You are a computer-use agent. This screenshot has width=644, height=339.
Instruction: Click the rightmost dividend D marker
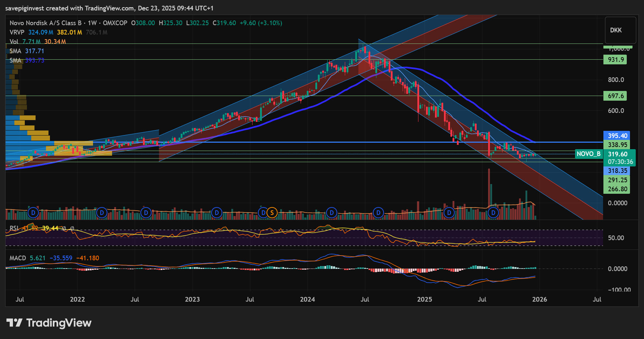[493, 213]
